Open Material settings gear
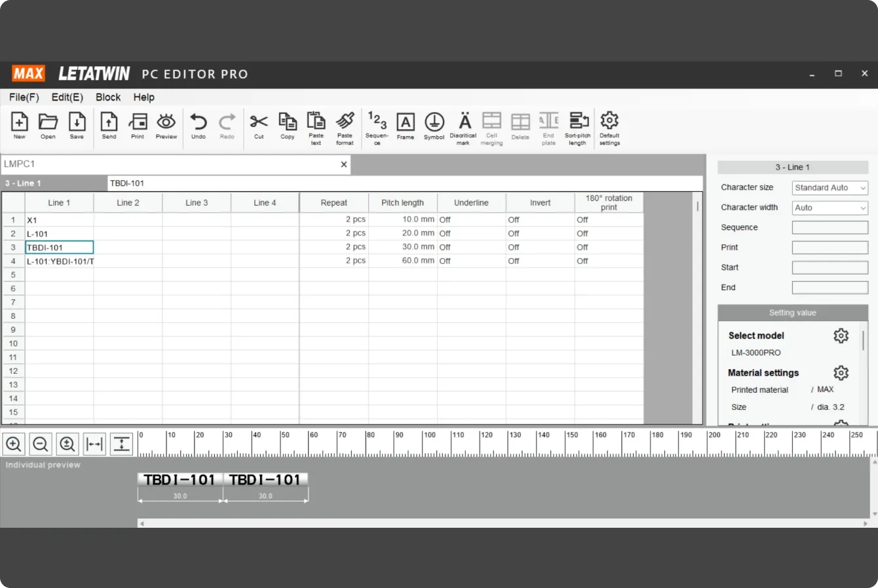Screen dimensions: 878x588 coord(841,373)
